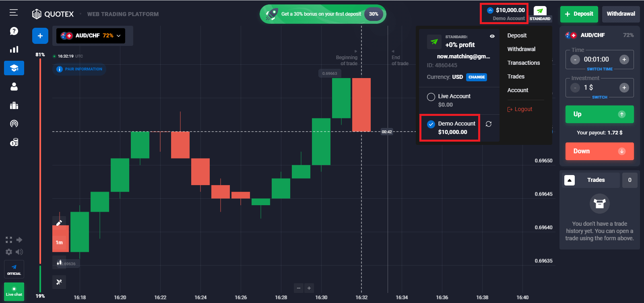This screenshot has height=303, width=644.
Task: Click the fullscreen expand icon
Action: click(x=9, y=240)
